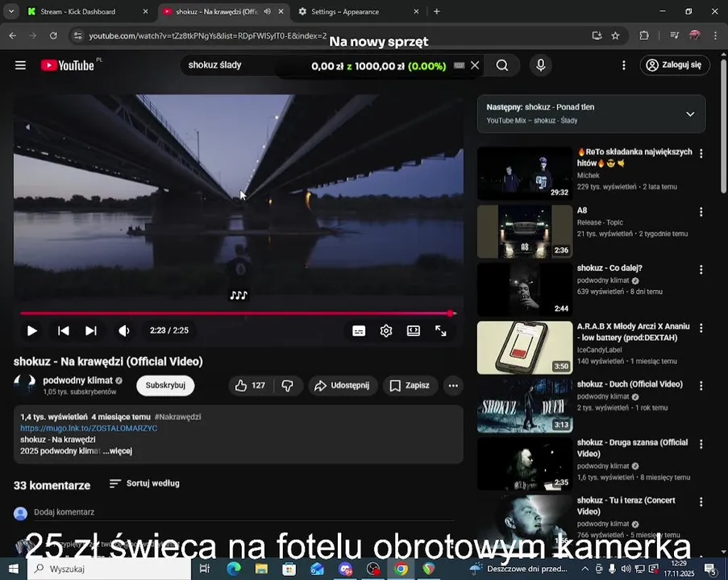Open Microsoft Edge from taskbar
This screenshot has height=580, width=728.
click(x=234, y=569)
